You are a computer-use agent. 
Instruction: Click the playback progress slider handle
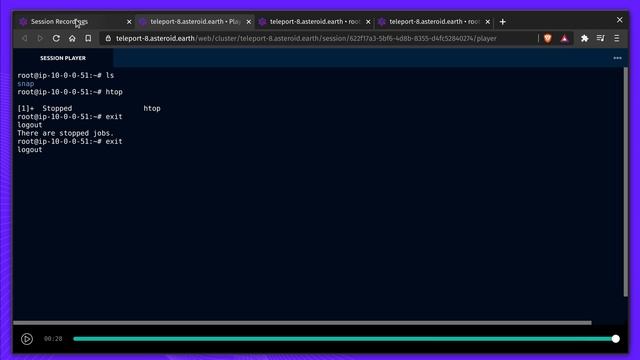(616, 338)
